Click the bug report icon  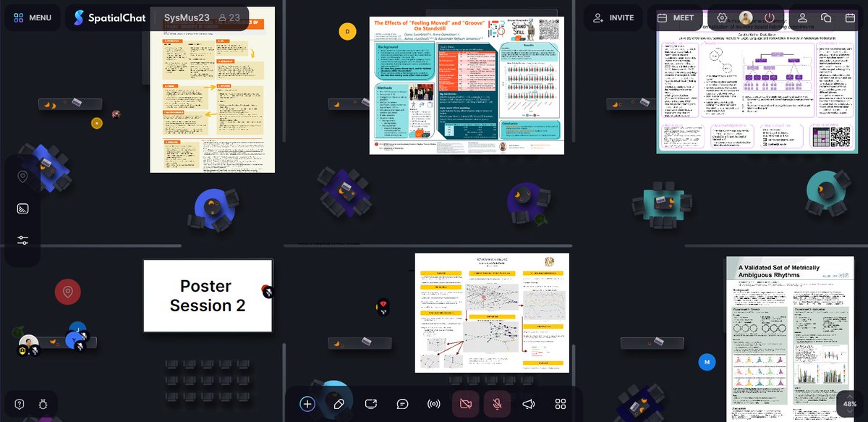pos(43,404)
